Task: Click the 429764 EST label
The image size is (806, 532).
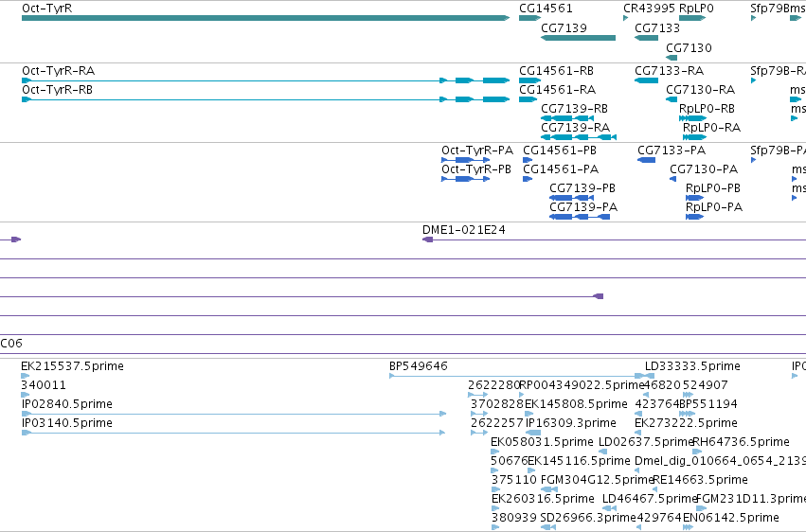Action: point(659,518)
